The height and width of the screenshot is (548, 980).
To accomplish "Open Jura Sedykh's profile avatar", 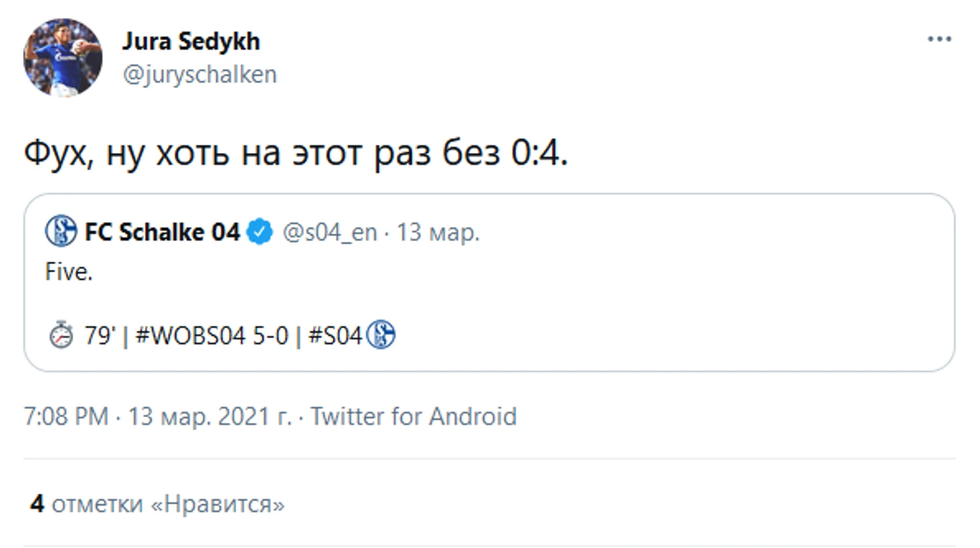I will point(62,58).
